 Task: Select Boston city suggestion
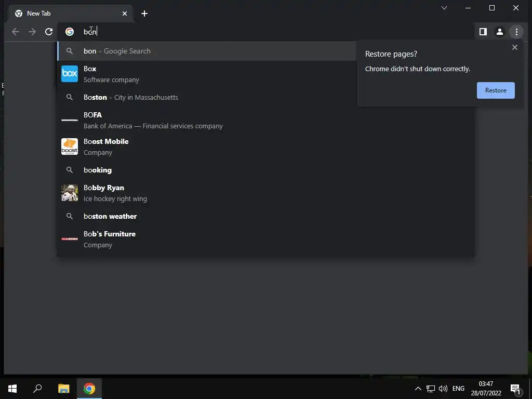(207, 97)
